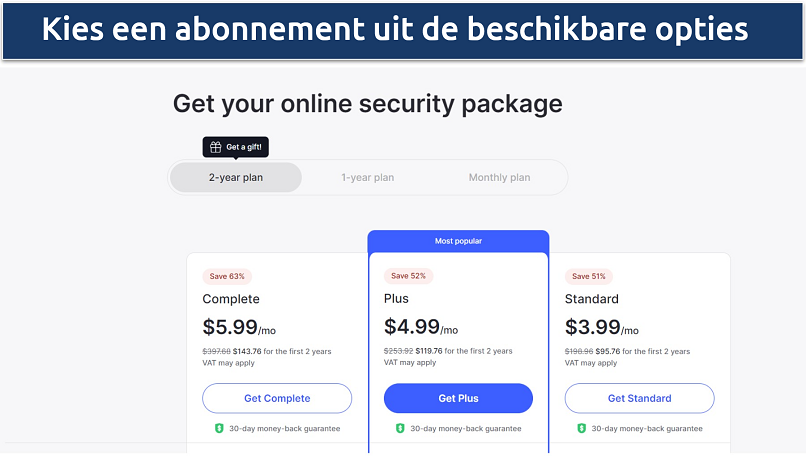This screenshot has width=806, height=456.
Task: Click the Standard plan $3.99 price
Action: pos(591,327)
